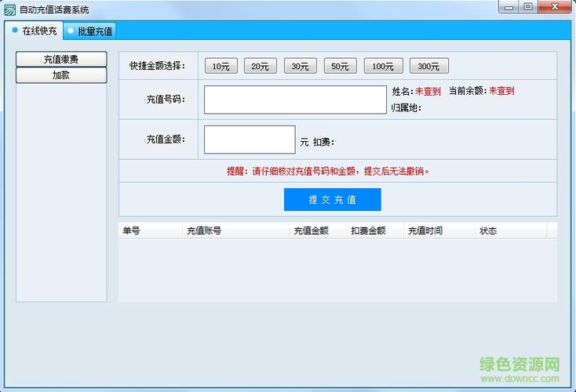Sort by 扣费金额 column header
This screenshot has height=392, width=576.
point(374,230)
